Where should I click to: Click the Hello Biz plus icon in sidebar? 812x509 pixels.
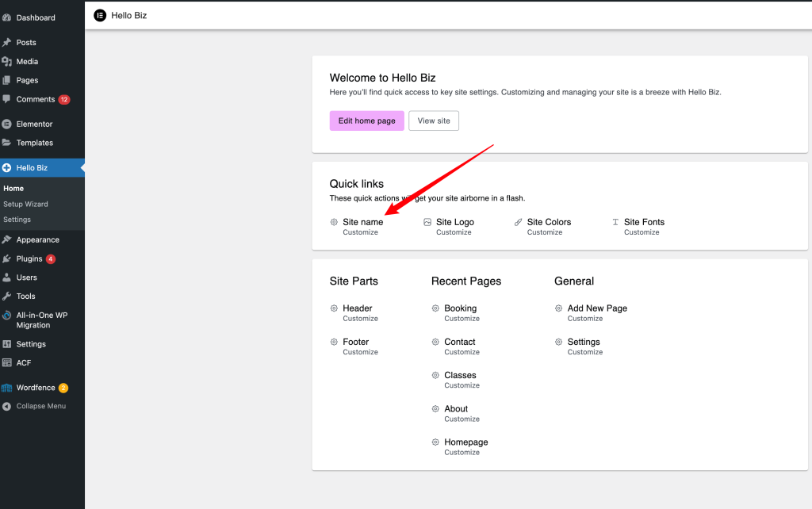click(x=6, y=168)
